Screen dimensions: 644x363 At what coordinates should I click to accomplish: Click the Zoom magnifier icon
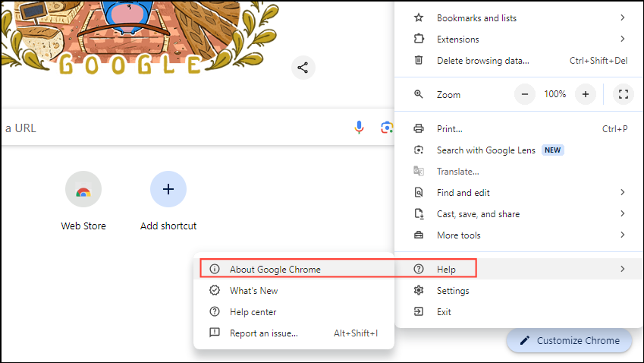pos(419,95)
